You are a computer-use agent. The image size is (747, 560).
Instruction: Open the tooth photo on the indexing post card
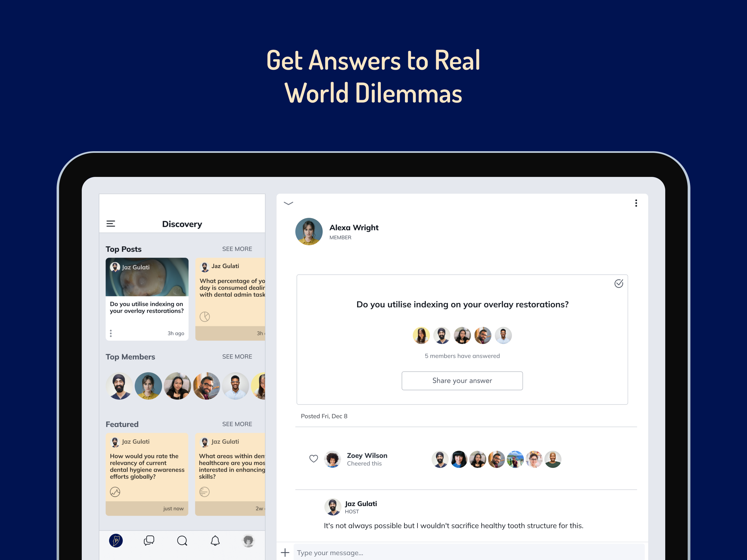[147, 277]
